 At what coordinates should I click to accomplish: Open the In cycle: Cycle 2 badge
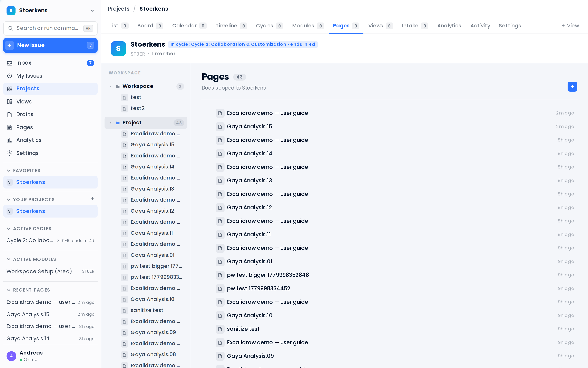click(x=243, y=44)
